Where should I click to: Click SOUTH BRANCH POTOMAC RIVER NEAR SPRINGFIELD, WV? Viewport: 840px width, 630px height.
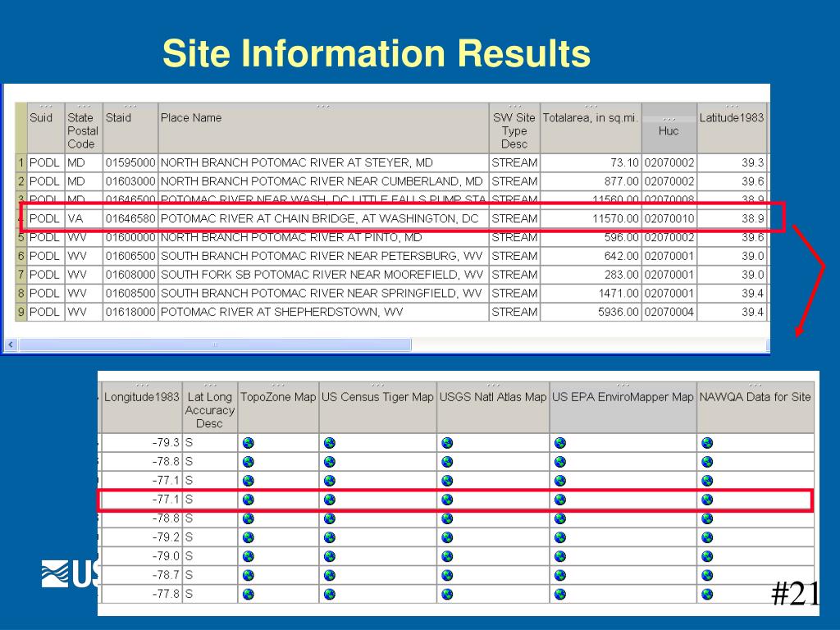tap(323, 294)
